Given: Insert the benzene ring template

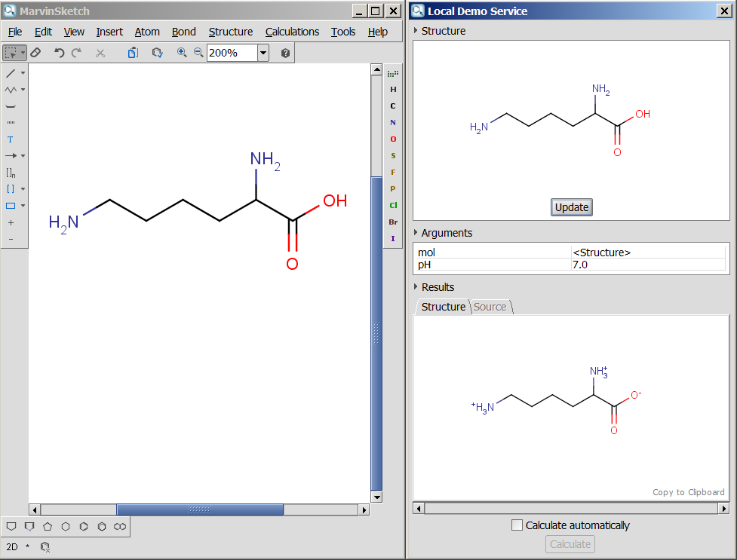Looking at the screenshot, I should click(x=84, y=527).
